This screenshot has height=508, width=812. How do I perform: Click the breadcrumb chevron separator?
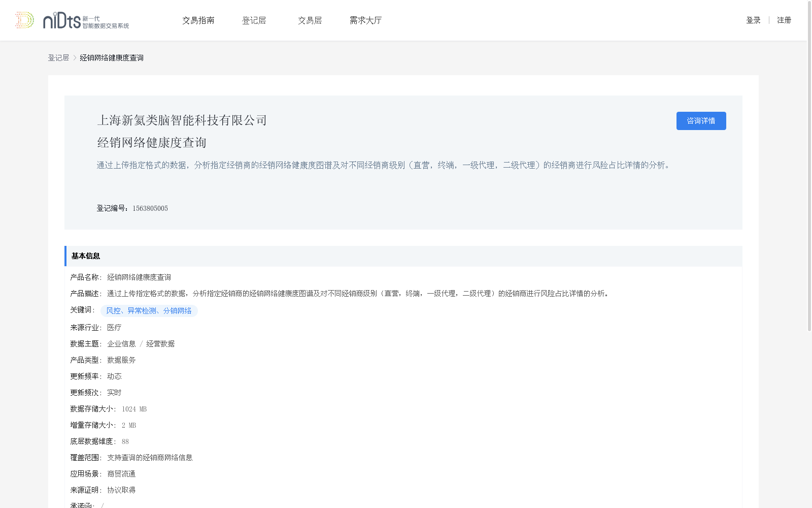click(x=75, y=58)
